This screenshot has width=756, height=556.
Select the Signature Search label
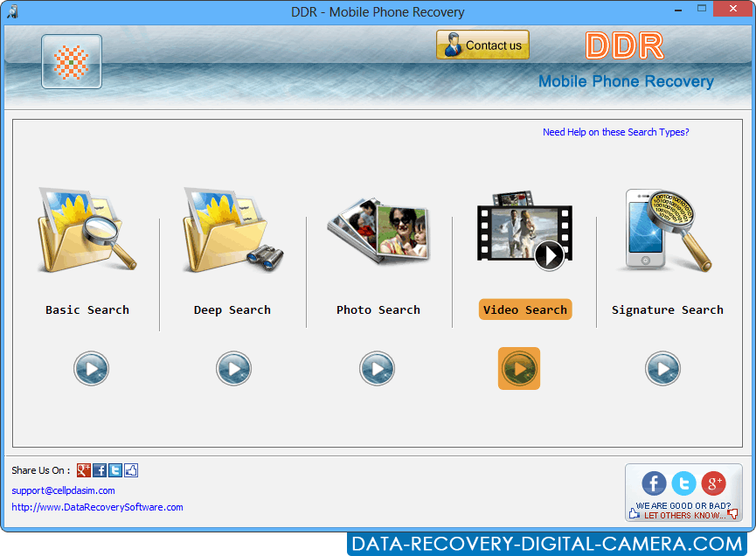pyautogui.click(x=668, y=309)
